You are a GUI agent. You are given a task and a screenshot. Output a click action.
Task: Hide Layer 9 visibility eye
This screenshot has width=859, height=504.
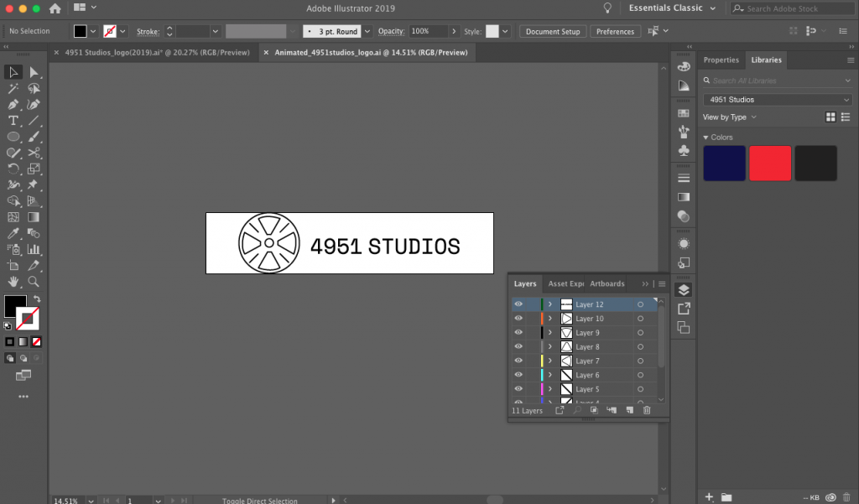518,333
